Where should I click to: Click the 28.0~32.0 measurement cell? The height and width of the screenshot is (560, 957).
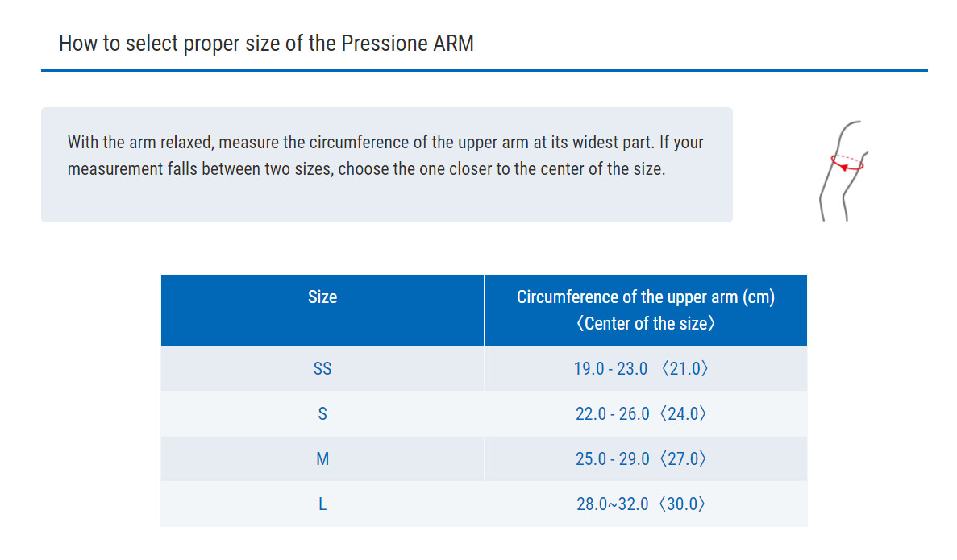(646, 504)
